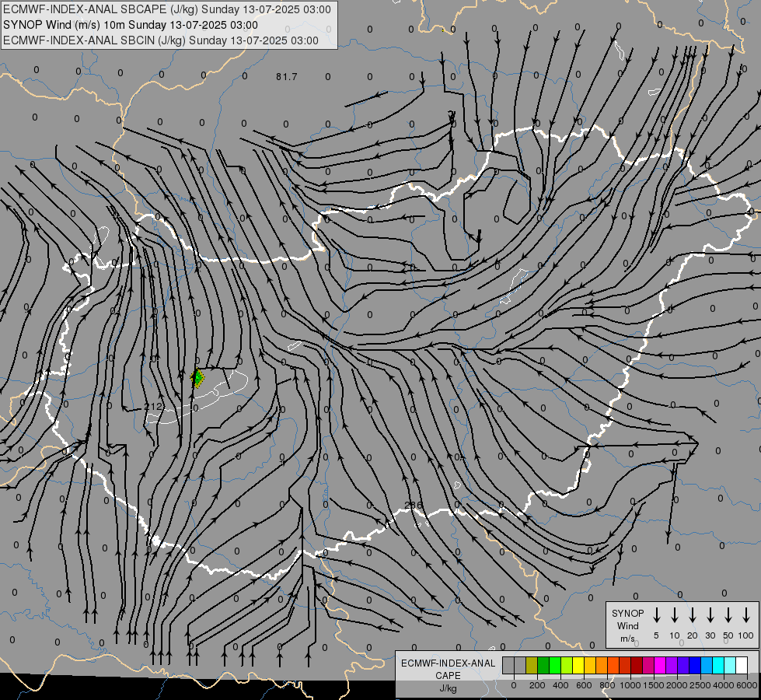Click the 6000 tick label in CAPE legend
Screen dimensions: 761x700
coord(746,685)
